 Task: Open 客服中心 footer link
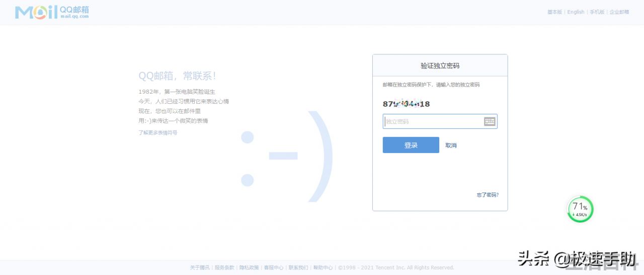[274, 268]
